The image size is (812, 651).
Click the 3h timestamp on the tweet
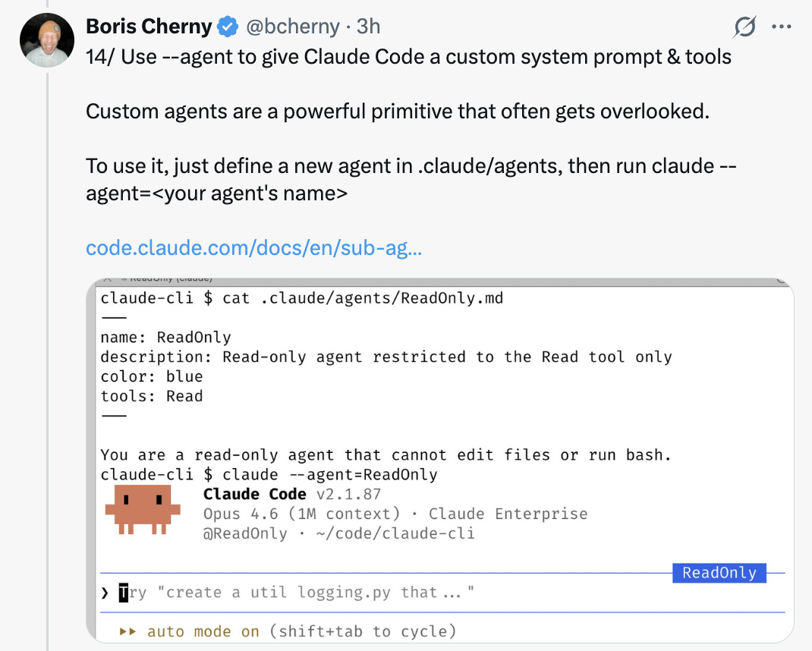pos(369,26)
